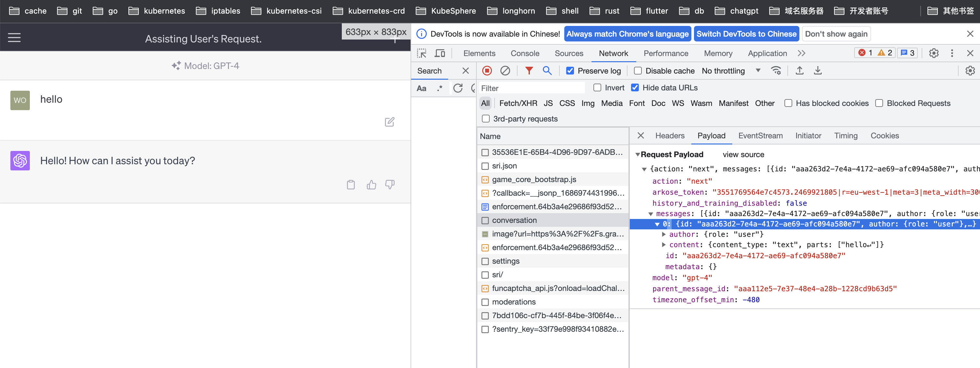
Task: Check the Invert filter checkbox
Action: pyautogui.click(x=597, y=88)
